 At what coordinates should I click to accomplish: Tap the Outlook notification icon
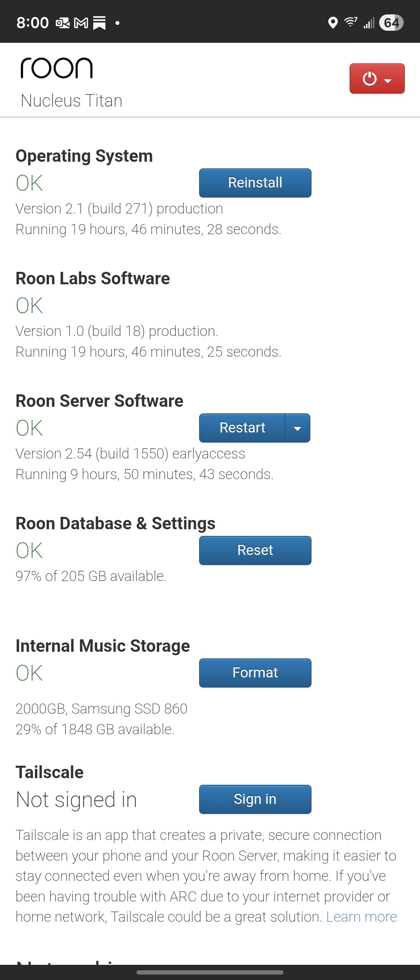(63, 23)
